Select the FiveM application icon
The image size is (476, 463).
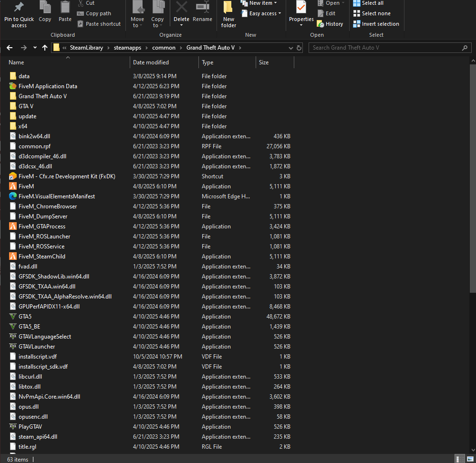pos(13,186)
